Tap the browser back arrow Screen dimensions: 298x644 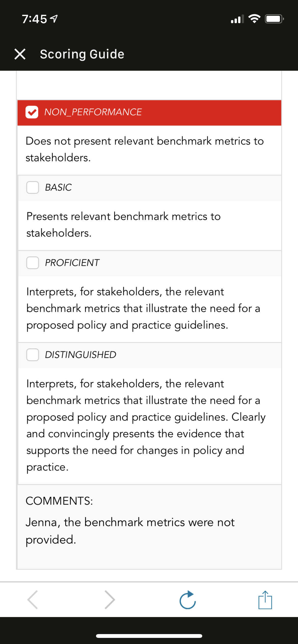pos(33,600)
